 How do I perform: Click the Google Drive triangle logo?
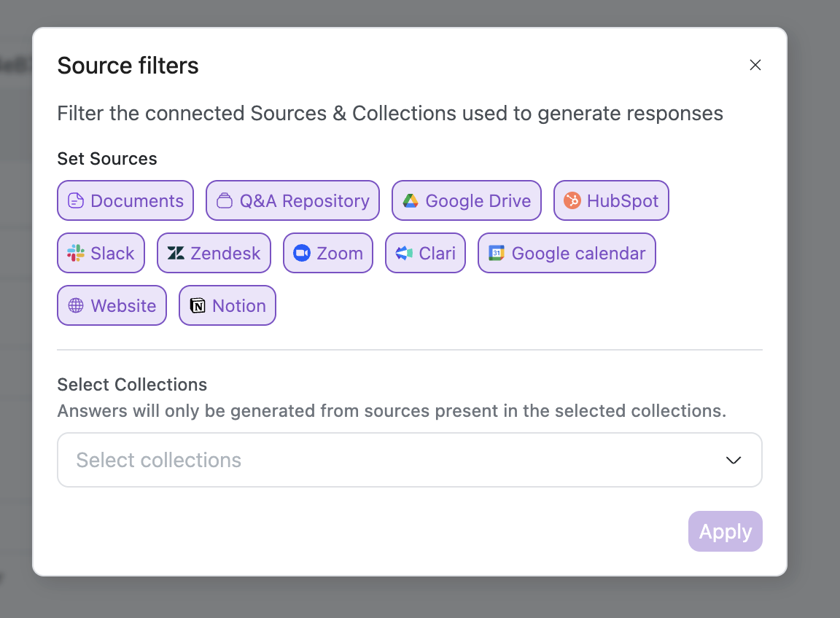[411, 201]
